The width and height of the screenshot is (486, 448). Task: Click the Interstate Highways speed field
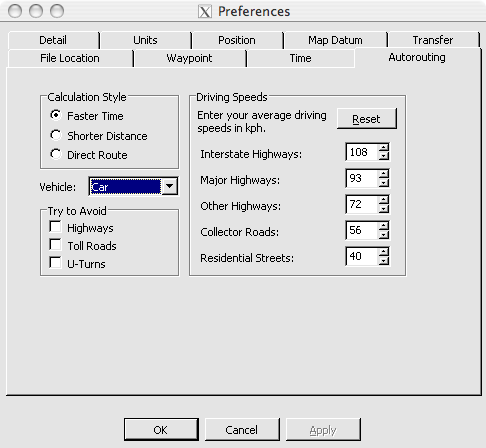(x=362, y=152)
